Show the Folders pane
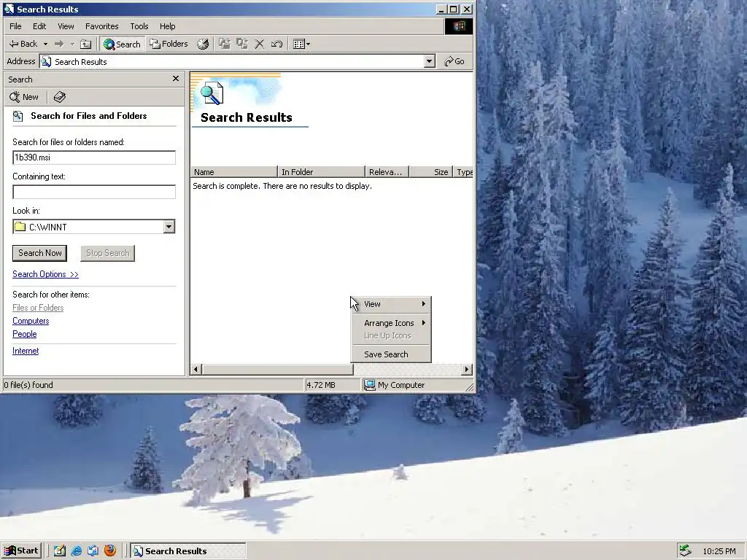Screen dimensions: 747x560 click(x=169, y=44)
